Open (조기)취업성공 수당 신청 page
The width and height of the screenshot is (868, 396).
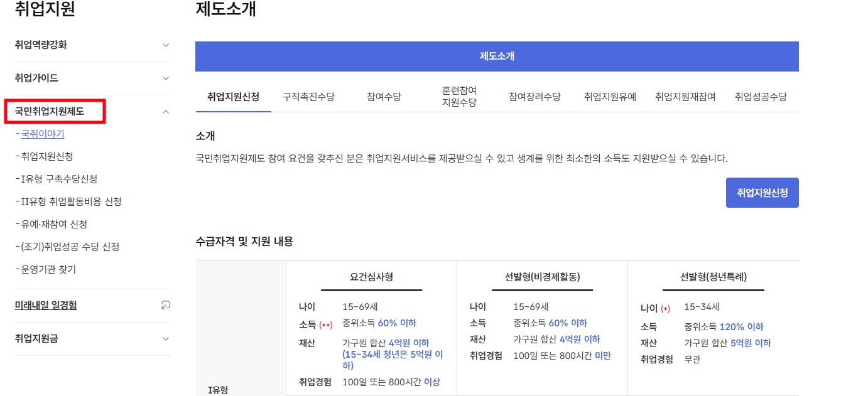click(x=70, y=247)
